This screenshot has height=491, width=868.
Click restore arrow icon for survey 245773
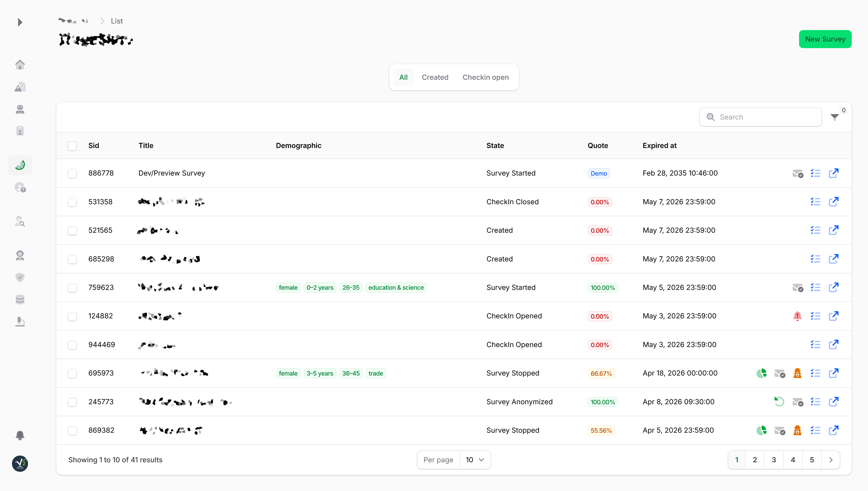[779, 402]
